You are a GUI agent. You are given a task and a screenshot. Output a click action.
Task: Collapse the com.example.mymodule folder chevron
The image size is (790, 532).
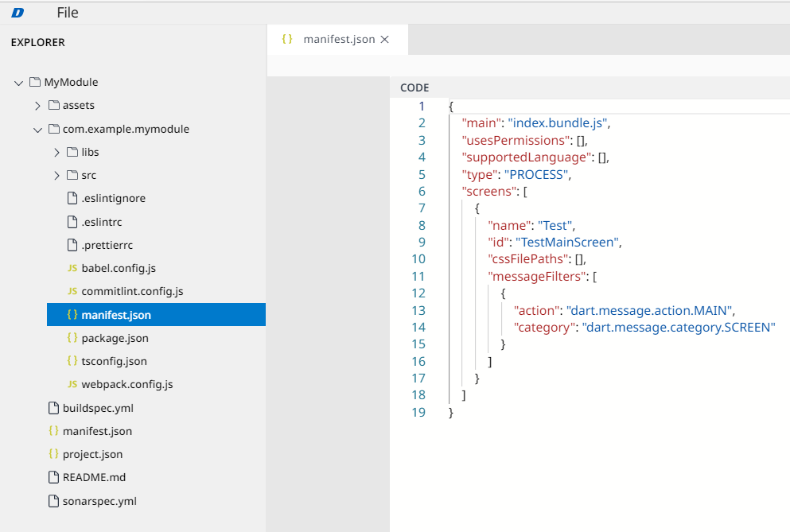coord(37,130)
